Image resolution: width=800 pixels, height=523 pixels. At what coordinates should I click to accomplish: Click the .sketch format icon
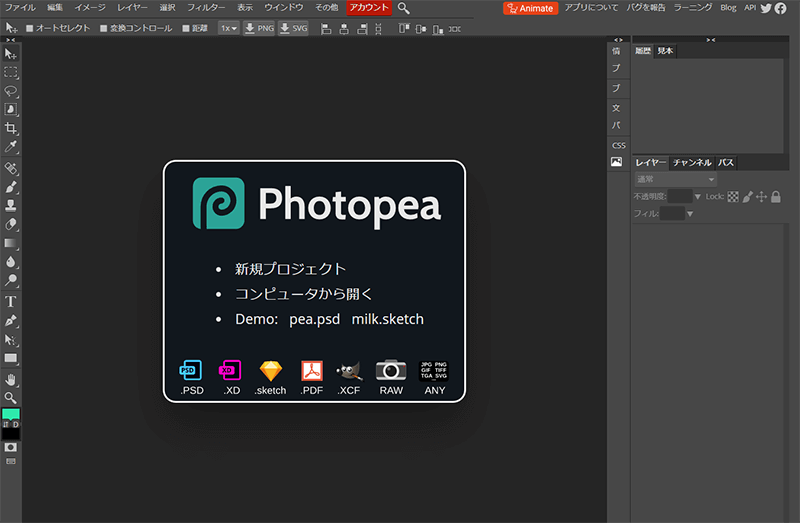pyautogui.click(x=270, y=378)
